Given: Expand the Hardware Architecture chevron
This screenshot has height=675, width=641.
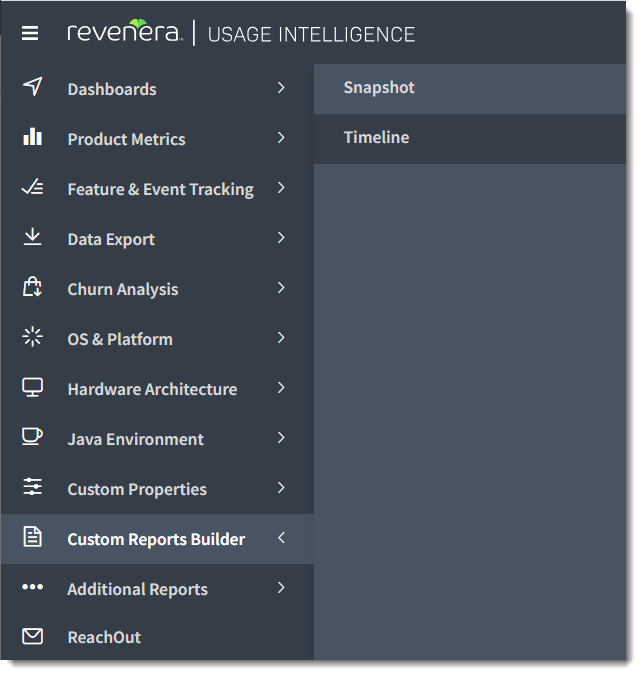Looking at the screenshot, I should click(281, 388).
